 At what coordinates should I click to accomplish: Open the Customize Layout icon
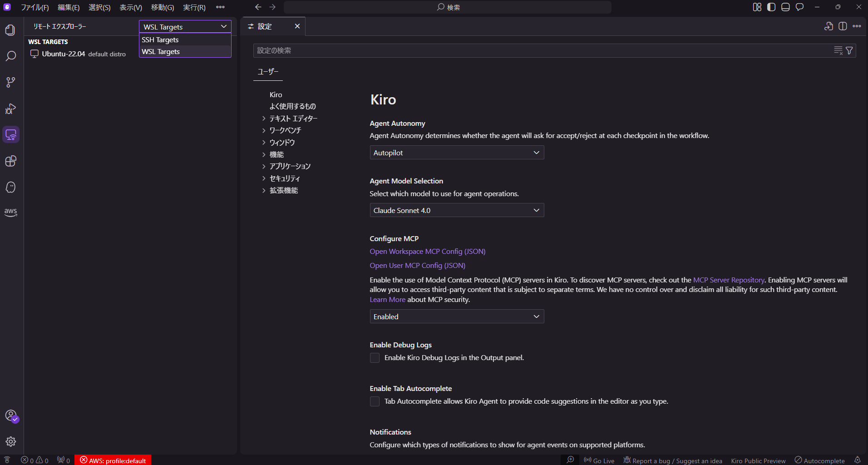[x=757, y=7]
